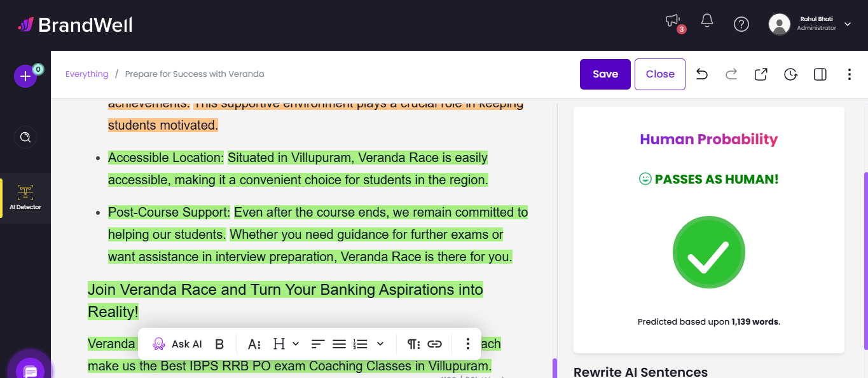Open paragraph format options
The image size is (868, 378).
413,344
